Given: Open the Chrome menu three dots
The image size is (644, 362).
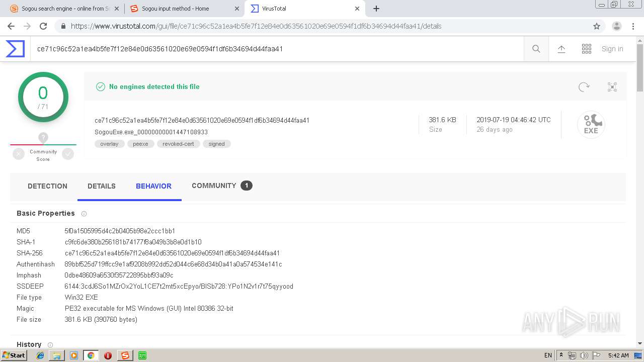Looking at the screenshot, I should tap(633, 26).
